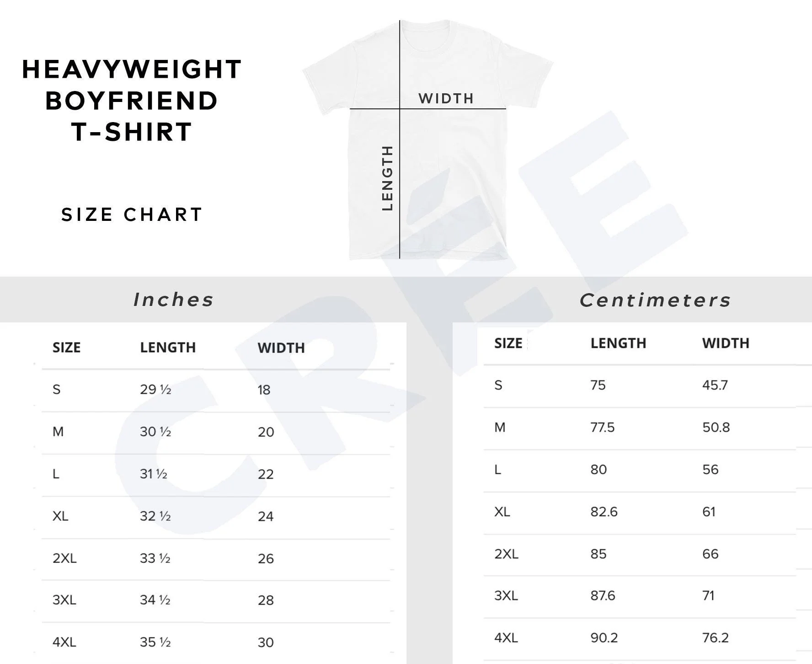Click the 33 ½ length for 2XL
Viewport: 812px width, 664px height.
click(x=155, y=558)
